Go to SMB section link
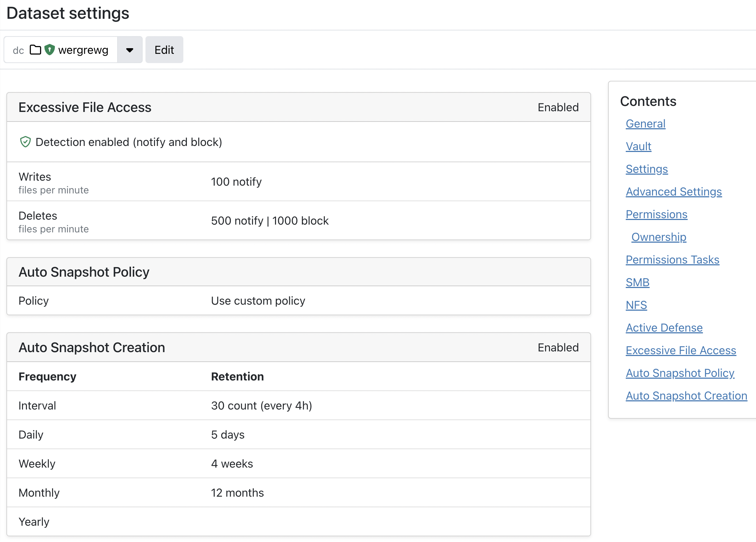The image size is (756, 542). pyautogui.click(x=637, y=282)
